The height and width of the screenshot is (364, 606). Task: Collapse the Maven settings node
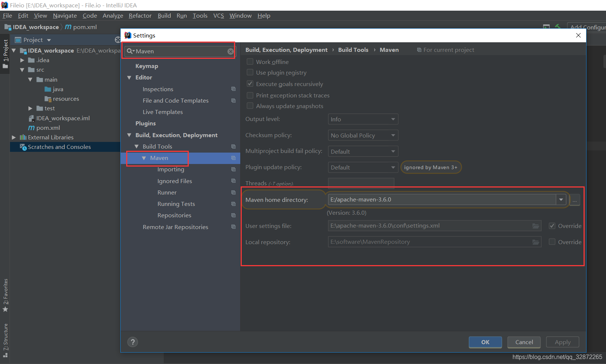[144, 158]
